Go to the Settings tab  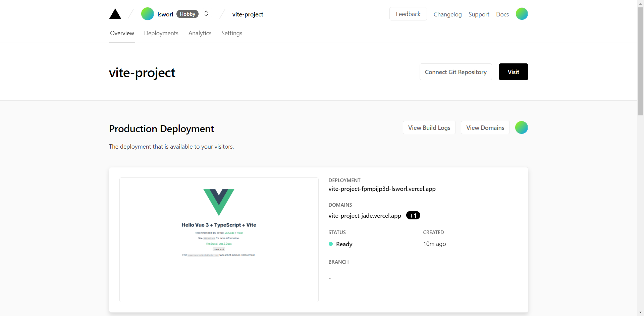click(x=232, y=33)
